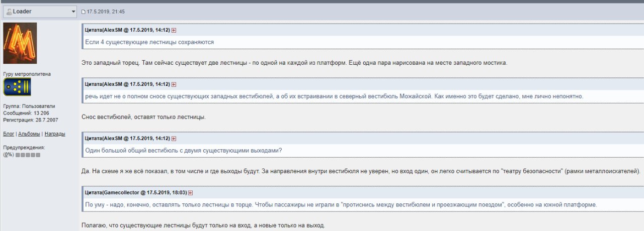Click the snapback icon in the Gamecollector quote
This screenshot has height=231, width=644.
191,193
